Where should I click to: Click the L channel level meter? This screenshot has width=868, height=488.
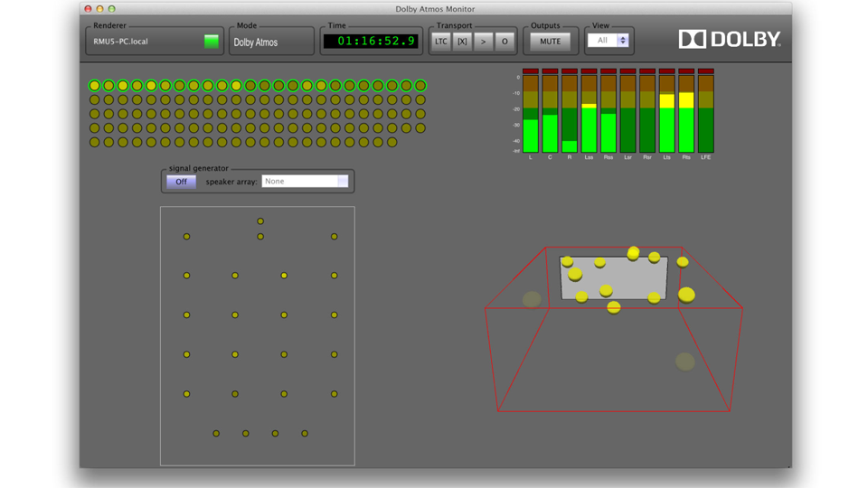click(x=531, y=114)
